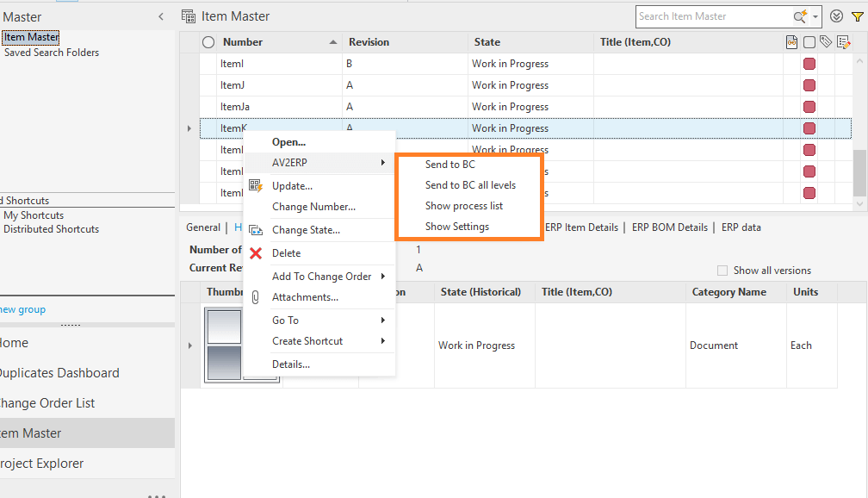This screenshot has height=498, width=868.
Task: Open the edit-list pencil icon above the grid
Action: [844, 41]
